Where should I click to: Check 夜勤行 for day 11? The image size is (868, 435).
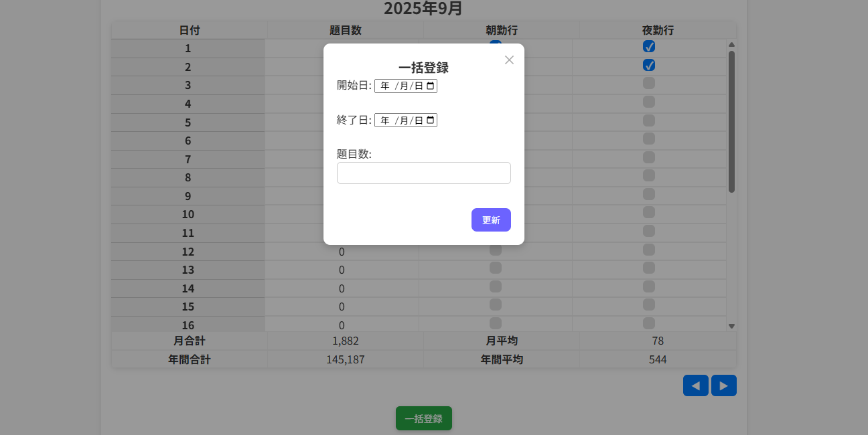tap(649, 231)
